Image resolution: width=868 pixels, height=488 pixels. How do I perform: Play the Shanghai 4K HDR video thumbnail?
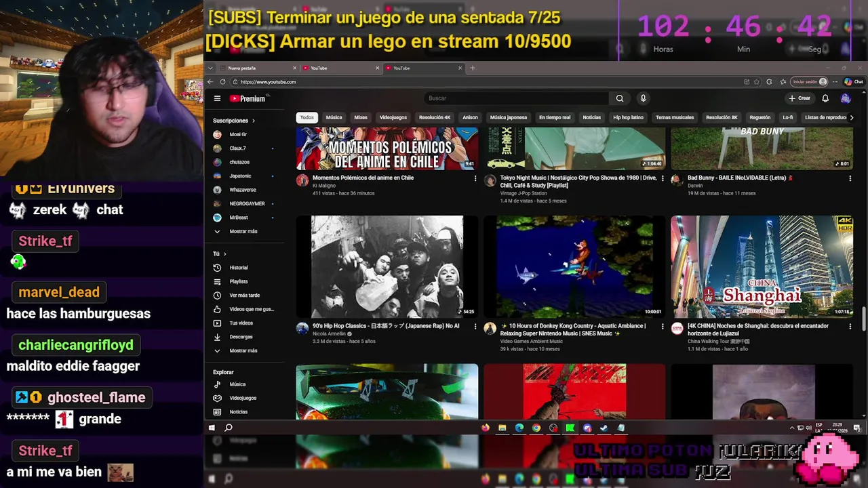[x=762, y=266]
